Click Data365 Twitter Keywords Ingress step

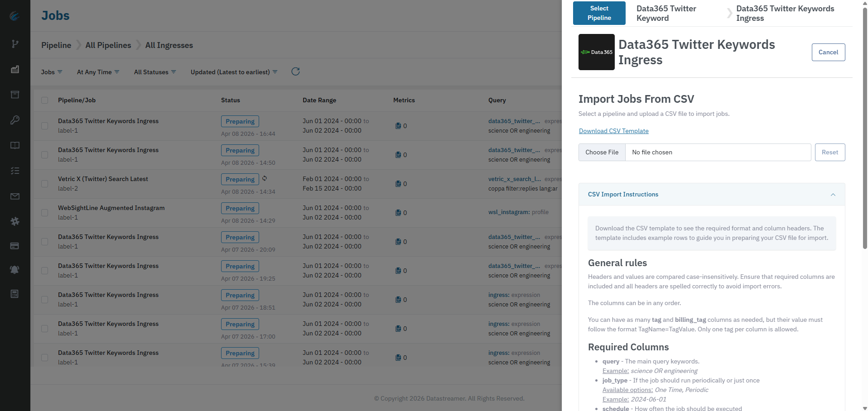point(785,13)
